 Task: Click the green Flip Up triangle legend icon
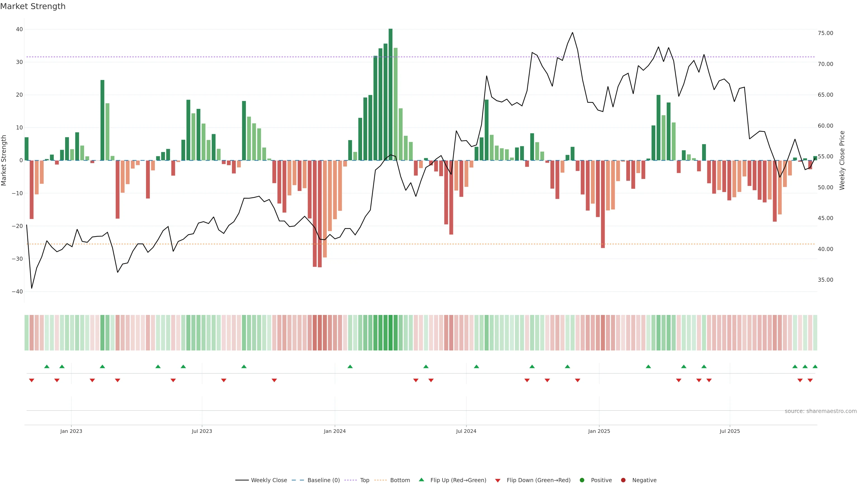tap(421, 480)
